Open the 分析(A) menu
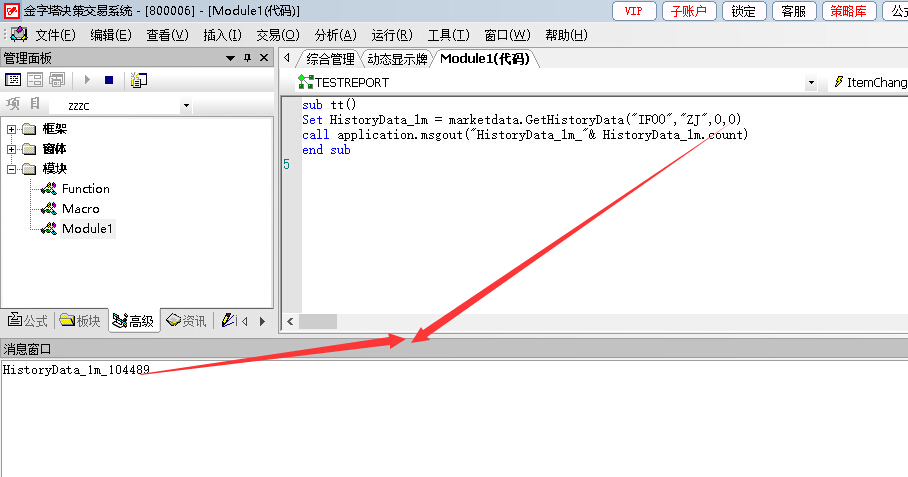The height and width of the screenshot is (477, 908). pyautogui.click(x=335, y=35)
